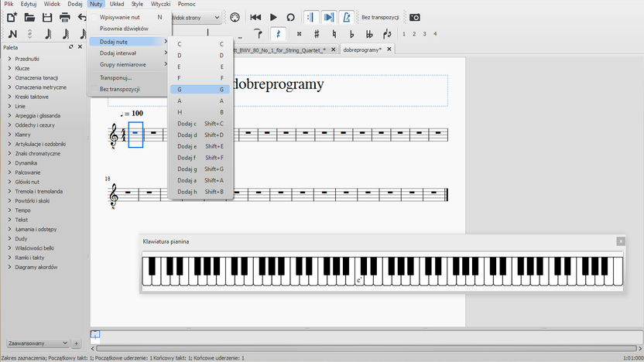Select voice 2 button
The image size is (644, 362).
pyautogui.click(x=414, y=34)
